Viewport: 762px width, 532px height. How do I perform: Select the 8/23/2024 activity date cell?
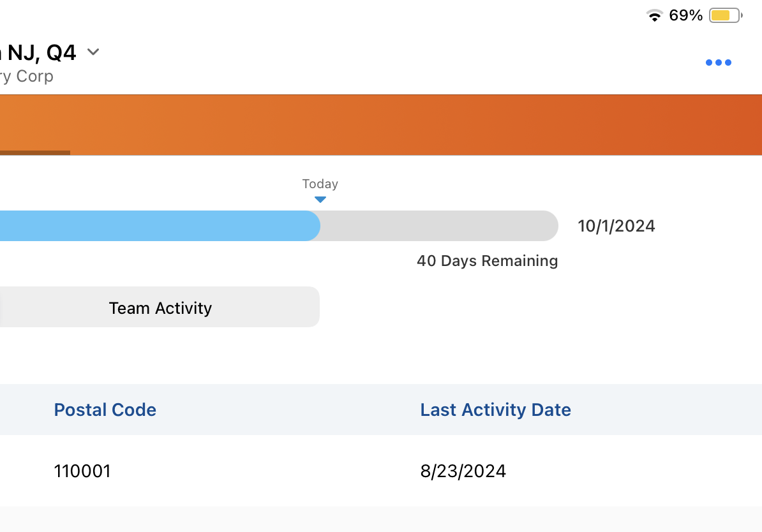click(463, 471)
